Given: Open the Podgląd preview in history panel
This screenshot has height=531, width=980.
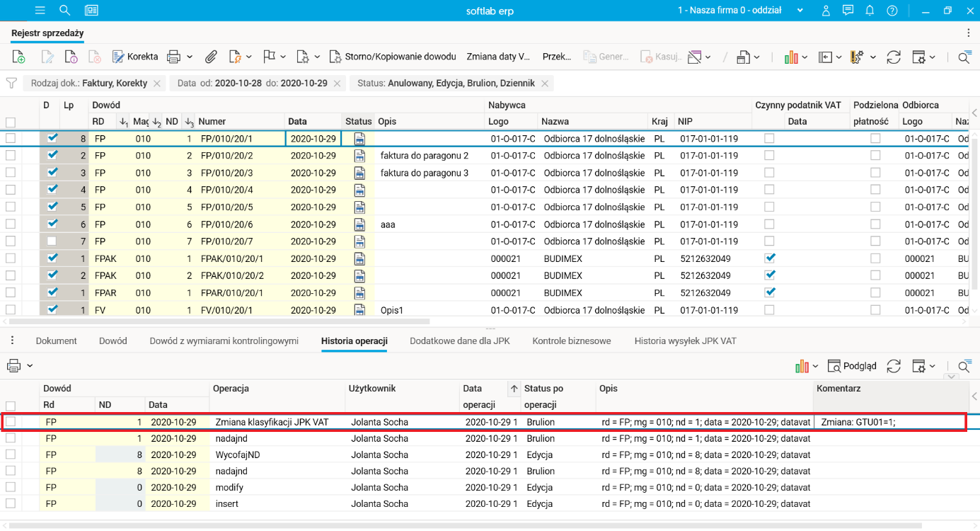Looking at the screenshot, I should pos(853,366).
